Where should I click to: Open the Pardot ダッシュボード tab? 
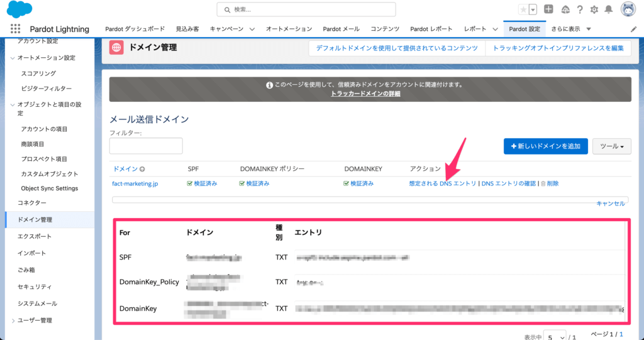pos(135,29)
